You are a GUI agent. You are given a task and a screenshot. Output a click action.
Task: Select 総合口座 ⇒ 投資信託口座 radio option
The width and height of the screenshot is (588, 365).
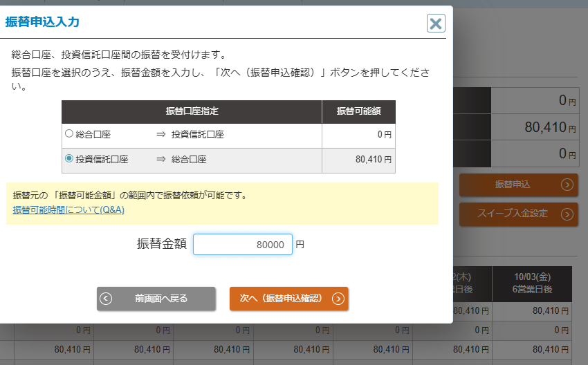68,134
